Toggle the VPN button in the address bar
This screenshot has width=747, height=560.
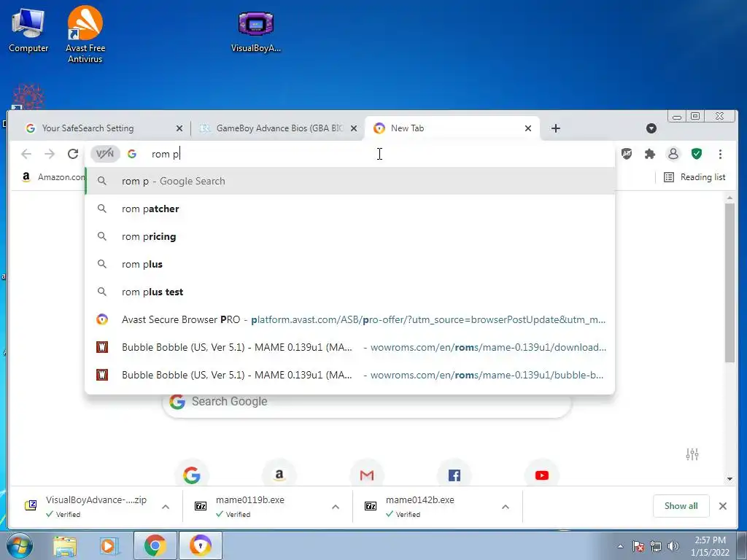tap(105, 154)
